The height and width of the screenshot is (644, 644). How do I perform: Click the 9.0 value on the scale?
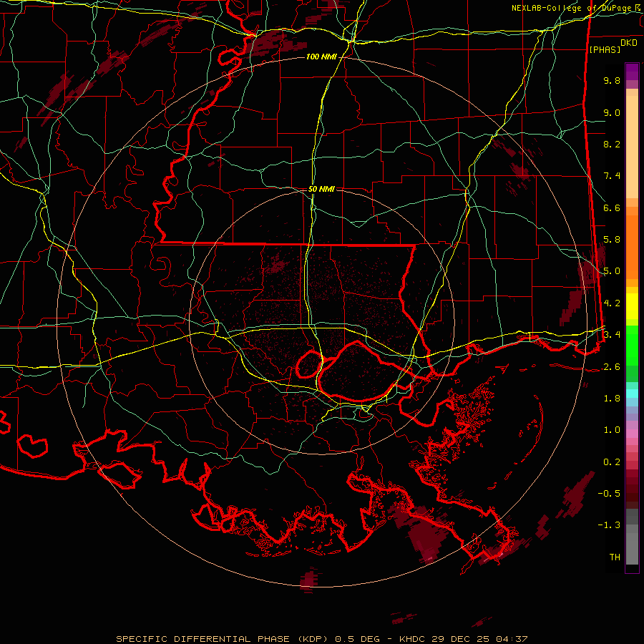pos(612,112)
